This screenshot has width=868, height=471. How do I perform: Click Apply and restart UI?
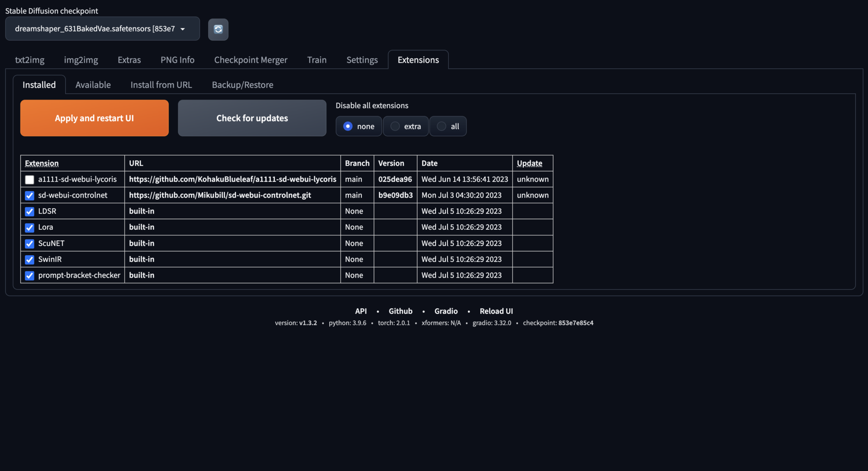(x=94, y=118)
